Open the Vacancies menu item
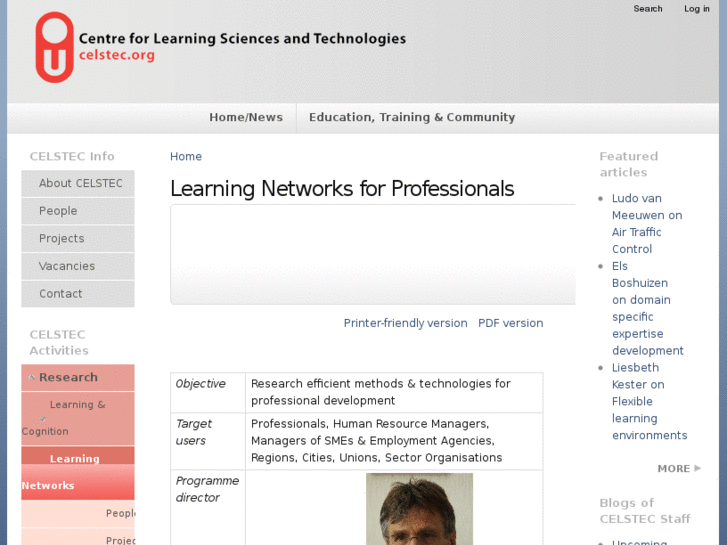 [67, 266]
